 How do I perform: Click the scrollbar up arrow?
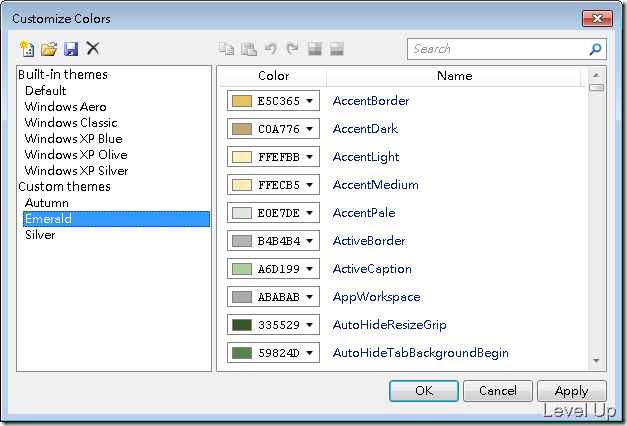click(x=596, y=75)
